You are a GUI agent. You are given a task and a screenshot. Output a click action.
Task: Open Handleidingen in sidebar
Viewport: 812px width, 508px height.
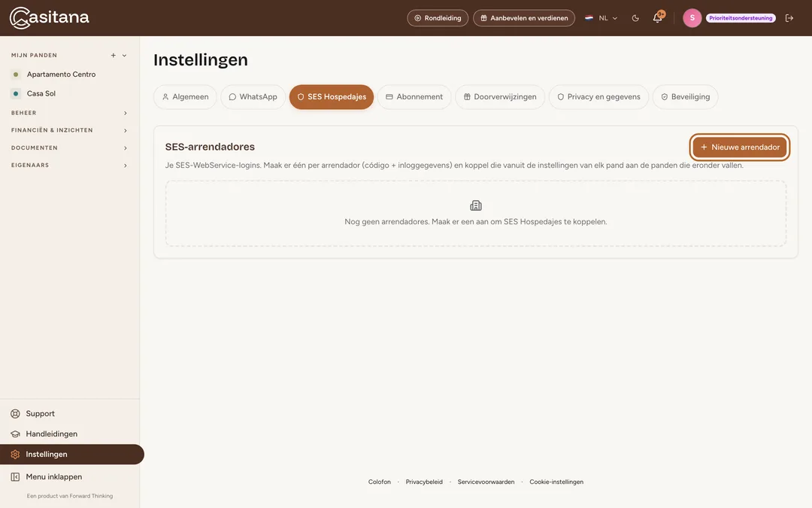point(69,434)
